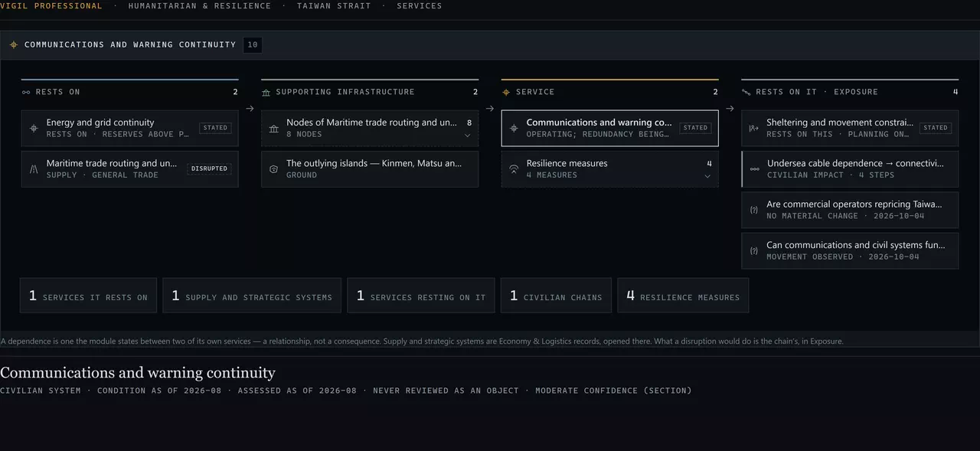Click the icon before the section title COMMUNICATIONS AND WARNING CONTINUITY

pyautogui.click(x=14, y=44)
